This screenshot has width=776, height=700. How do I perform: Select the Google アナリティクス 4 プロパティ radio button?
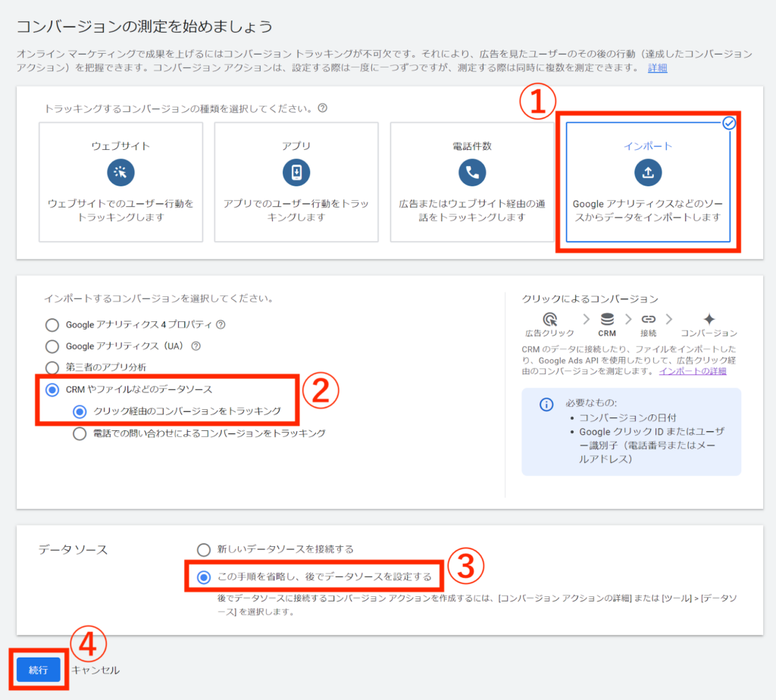click(x=52, y=325)
